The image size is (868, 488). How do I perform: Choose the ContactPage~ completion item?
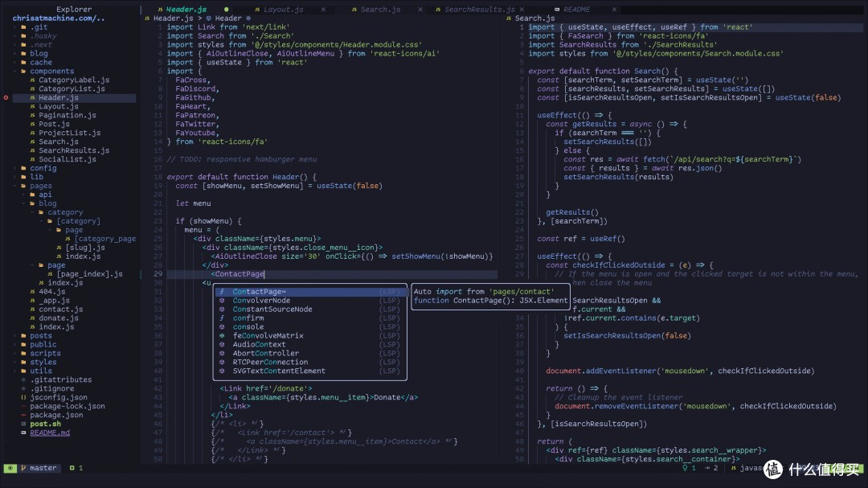coord(310,291)
